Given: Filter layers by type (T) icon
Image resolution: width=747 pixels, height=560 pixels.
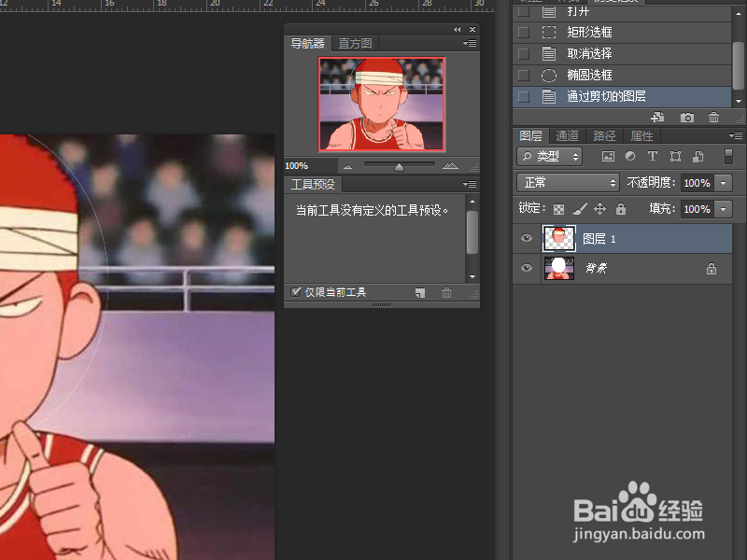Looking at the screenshot, I should pyautogui.click(x=652, y=156).
